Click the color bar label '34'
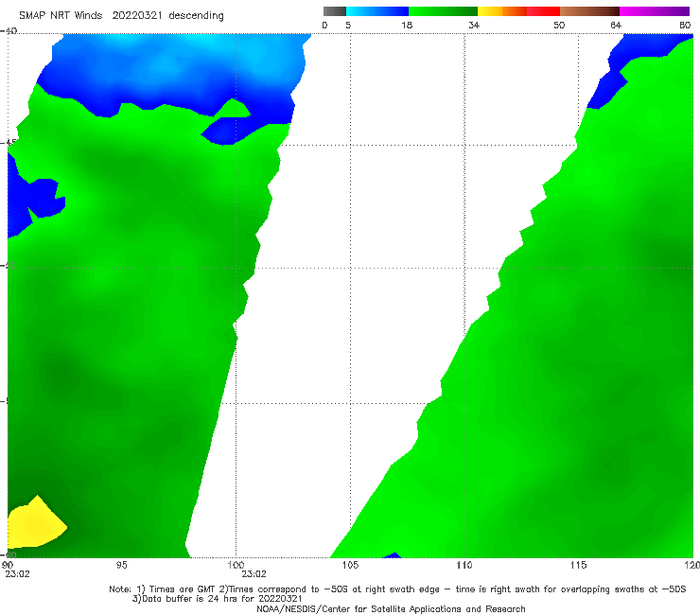 coord(474,26)
